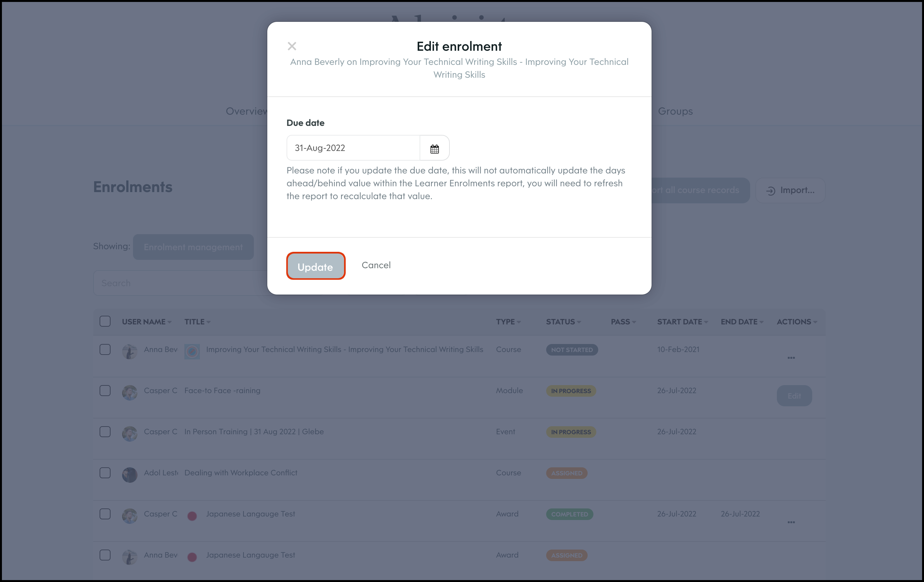Sort by the STATUS column arrow
Viewport: 924px width, 582px height.
pos(579,322)
